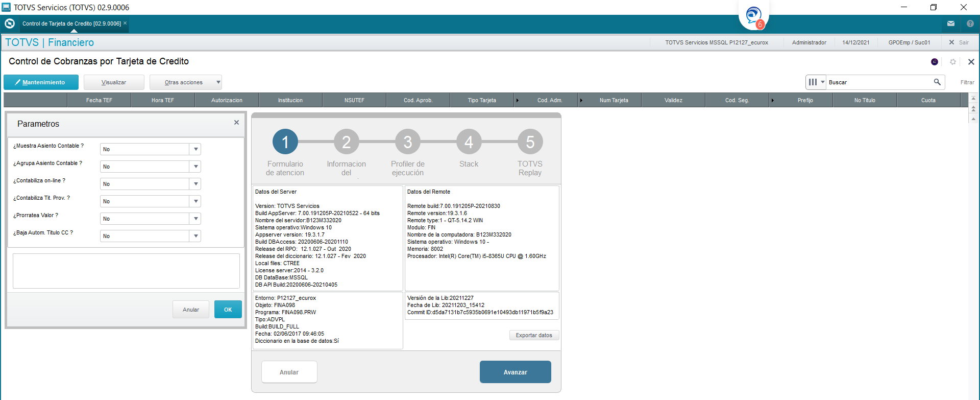Click the Anular button in the wizard dialog

pyautogui.click(x=289, y=372)
